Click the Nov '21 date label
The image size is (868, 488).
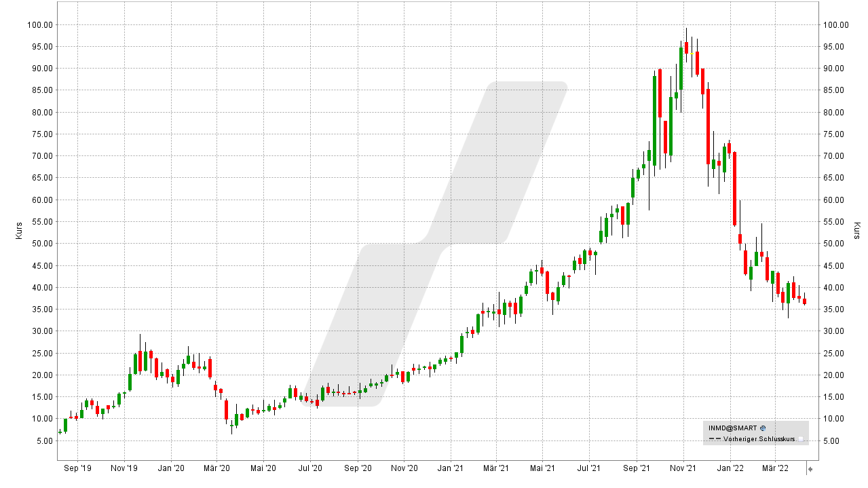pos(683,468)
